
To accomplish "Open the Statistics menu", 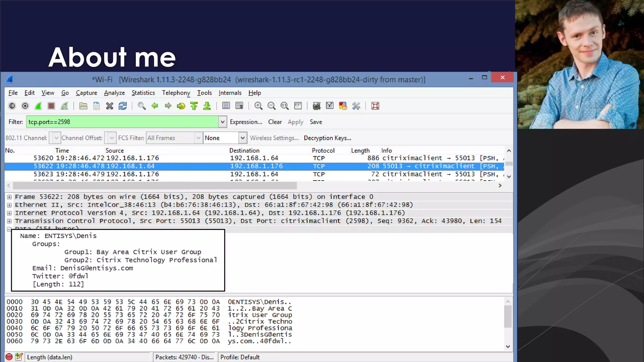I will pos(143,93).
